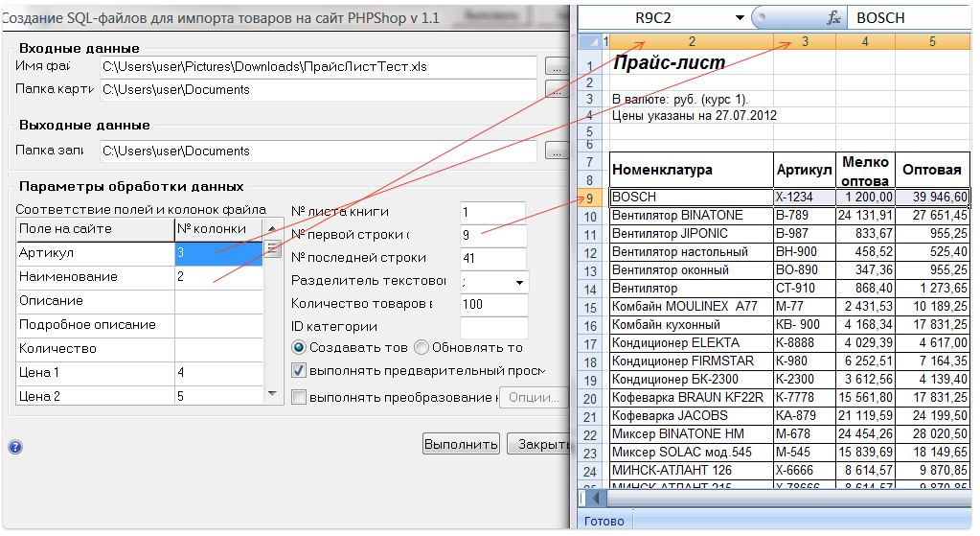
Task: Click the Артикул header cell in Excel
Action: 805,170
